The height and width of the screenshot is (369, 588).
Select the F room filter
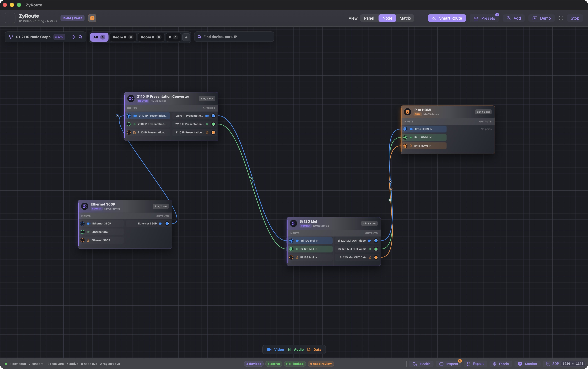pos(173,37)
